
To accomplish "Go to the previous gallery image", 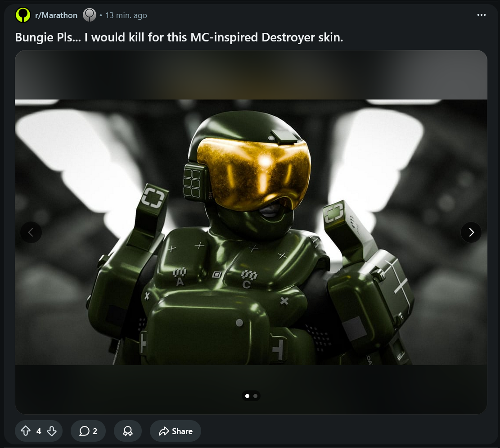I will click(x=31, y=232).
